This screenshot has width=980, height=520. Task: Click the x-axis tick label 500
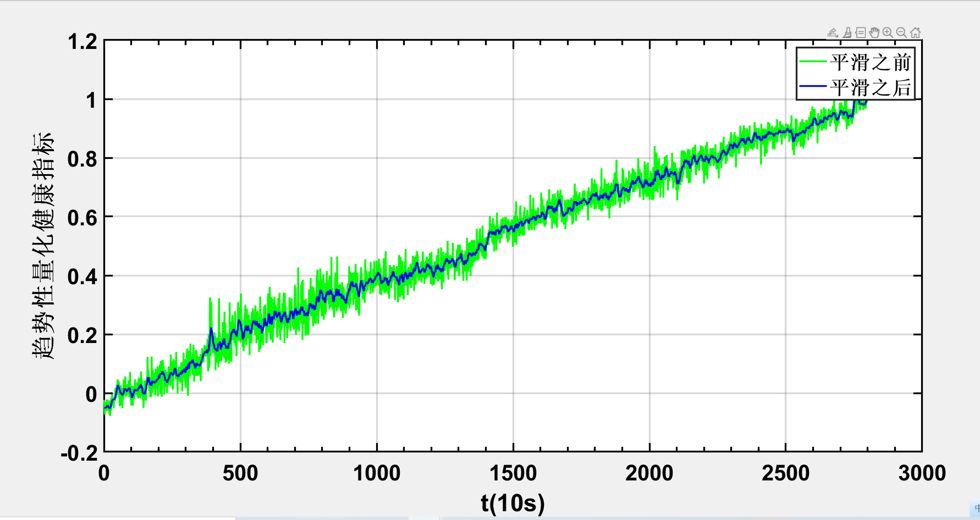pyautogui.click(x=240, y=473)
